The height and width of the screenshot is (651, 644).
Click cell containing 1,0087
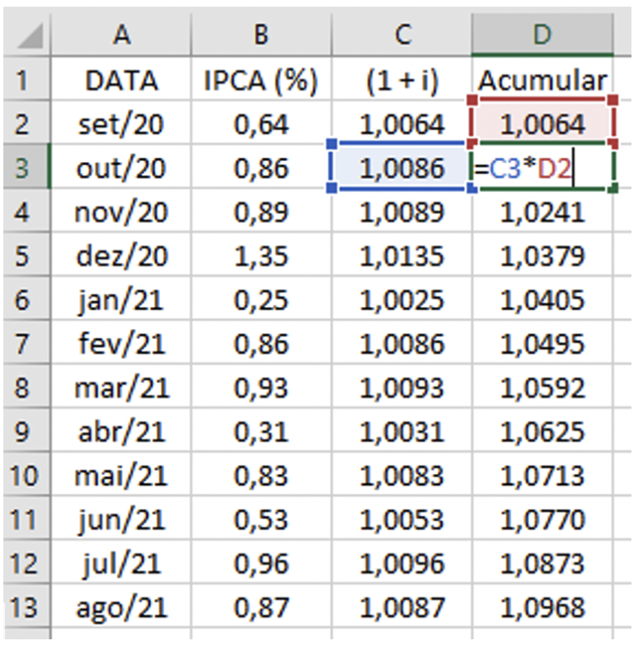402,607
